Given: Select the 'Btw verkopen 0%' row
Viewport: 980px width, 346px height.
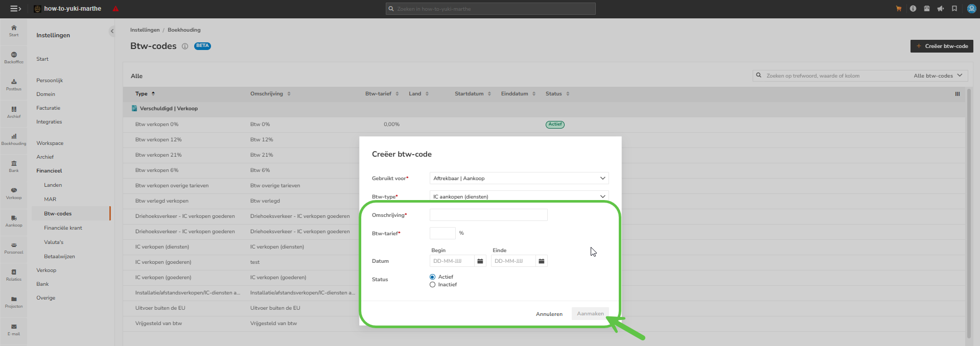Looking at the screenshot, I should pyautogui.click(x=544, y=125).
